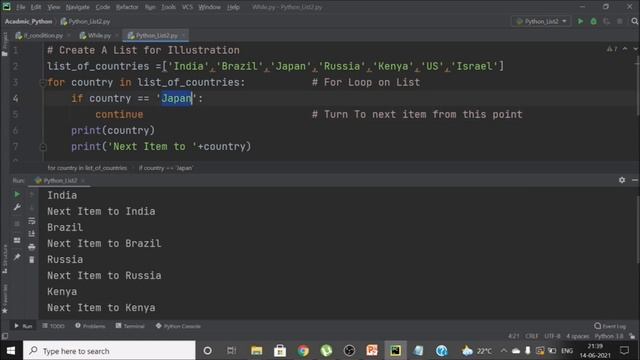Toggle scroll to end icon in Run panel
640x360 pixels.
click(x=32, y=234)
